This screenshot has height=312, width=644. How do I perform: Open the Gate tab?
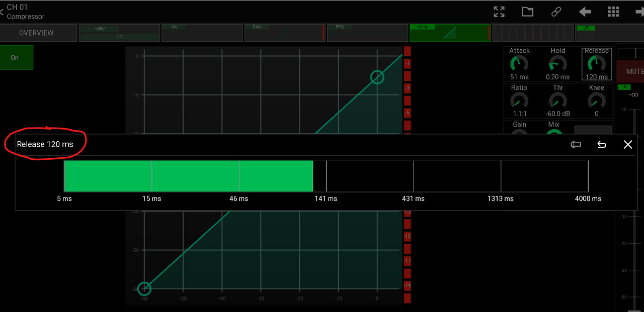(x=285, y=33)
